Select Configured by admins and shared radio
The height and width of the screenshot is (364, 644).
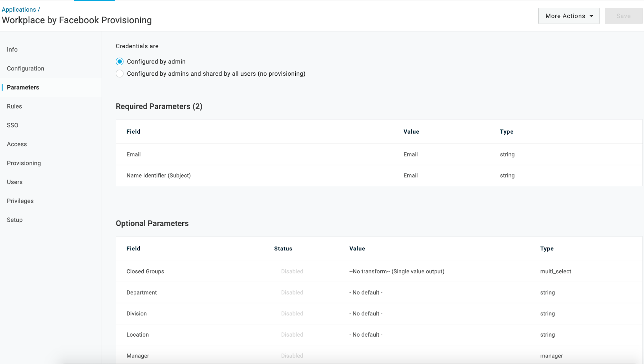120,74
